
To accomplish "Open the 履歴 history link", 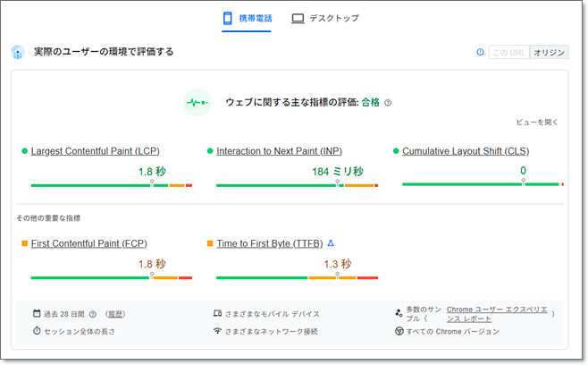I will pos(114,314).
